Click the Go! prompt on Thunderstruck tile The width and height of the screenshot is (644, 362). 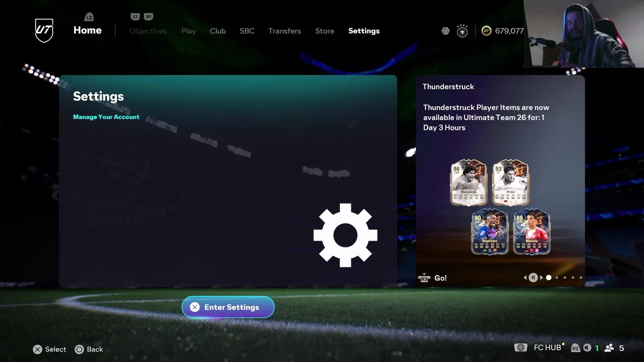[x=440, y=278]
